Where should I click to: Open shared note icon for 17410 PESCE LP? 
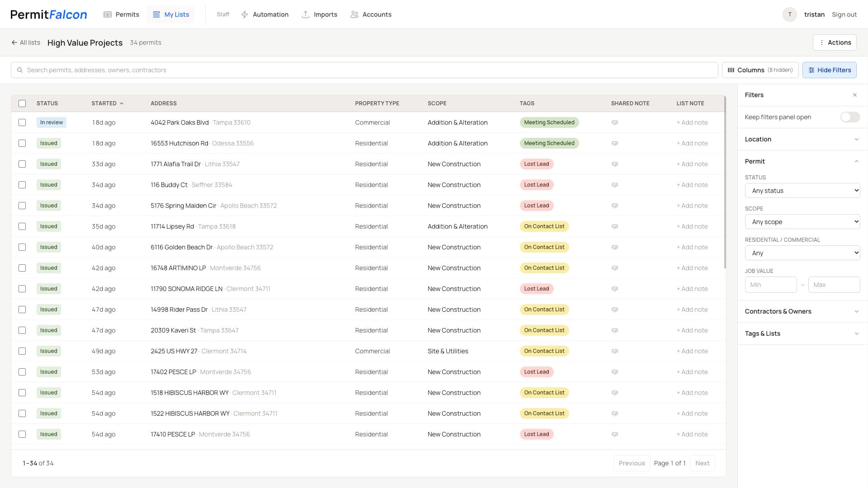[x=614, y=434]
